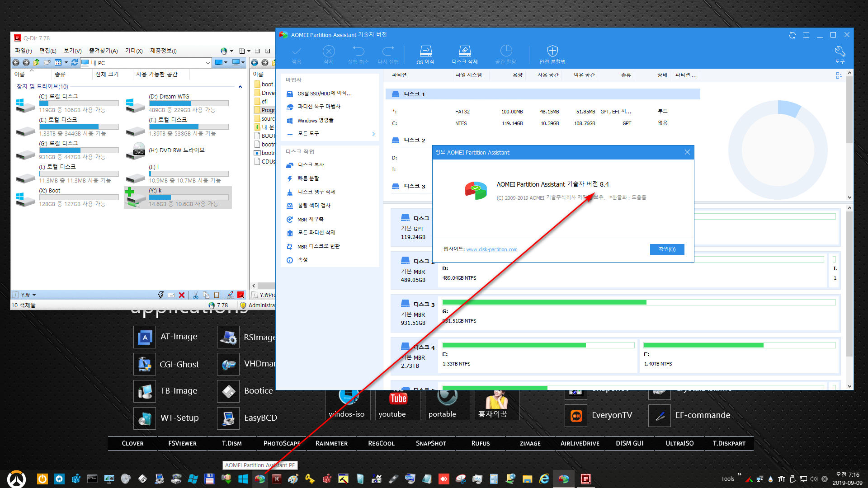Image resolution: width=868 pixels, height=488 pixels.
Task: Click Q-Dir back navigation arrow in left pane
Action: (x=16, y=63)
